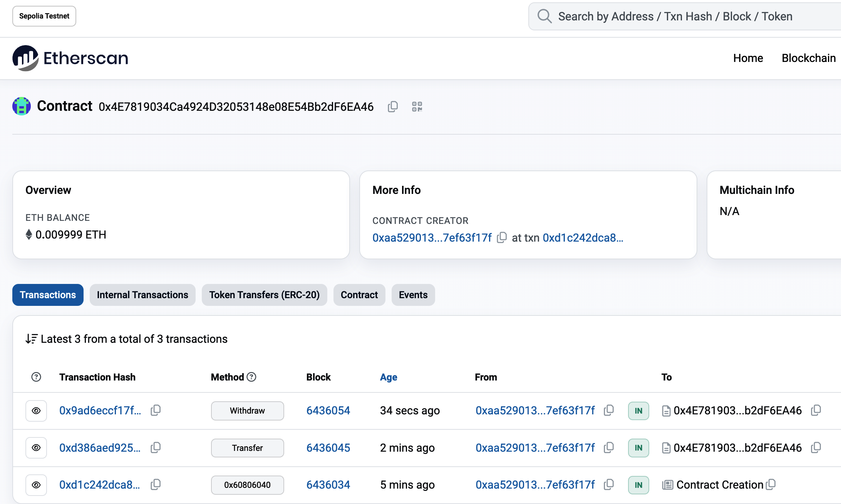Open the Blockchain navigation menu

tap(808, 58)
